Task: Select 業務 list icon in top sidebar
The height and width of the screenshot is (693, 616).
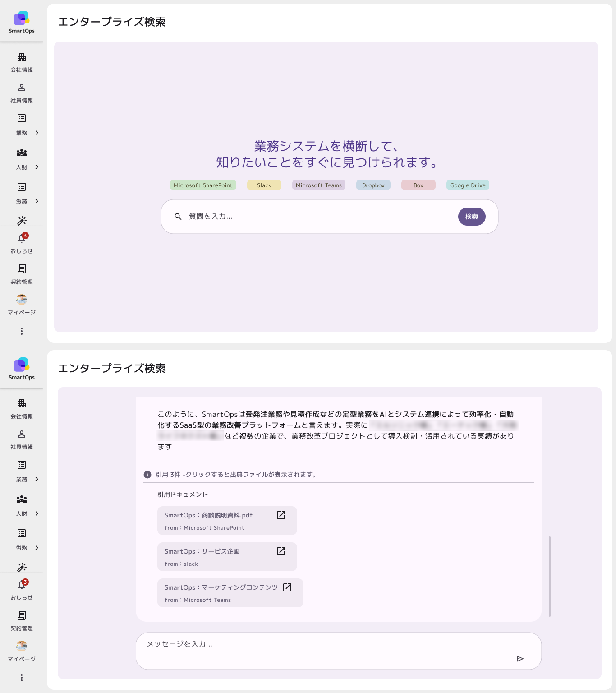Action: point(22,118)
